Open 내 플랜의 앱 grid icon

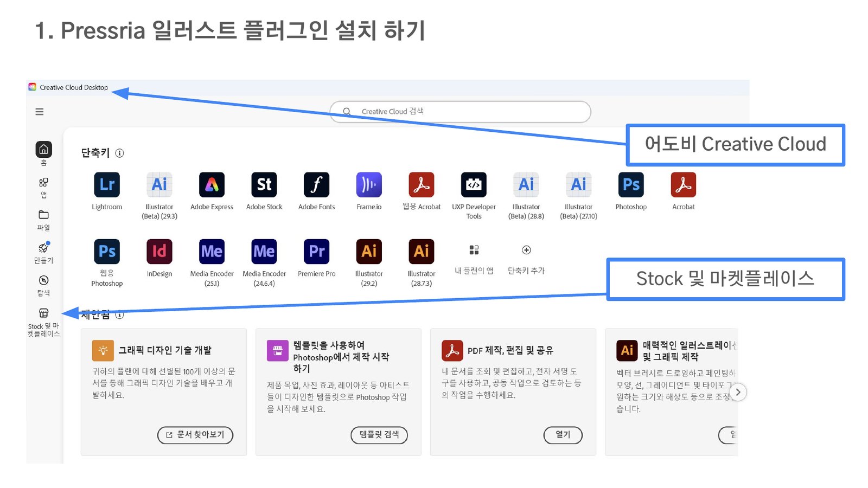(x=474, y=250)
